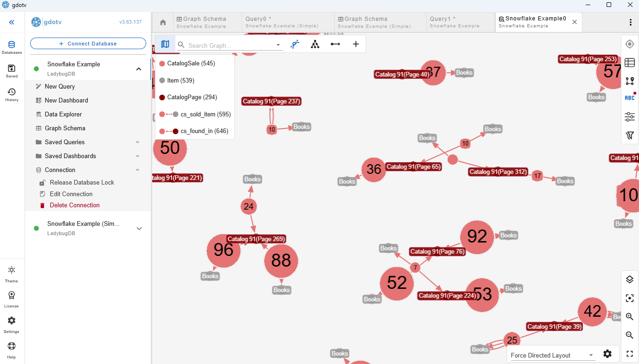Click the plus add node icon

(x=356, y=44)
